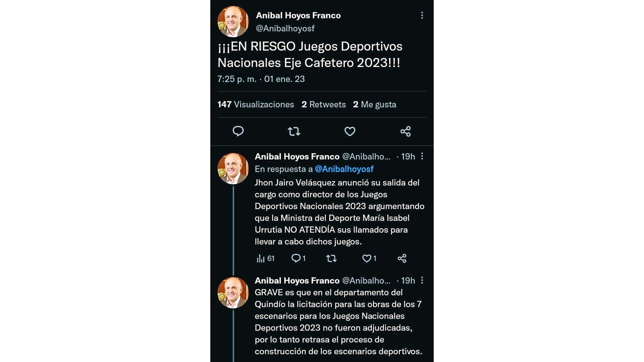Open more options on the Jhon Jairo Velásquez reply

click(422, 156)
